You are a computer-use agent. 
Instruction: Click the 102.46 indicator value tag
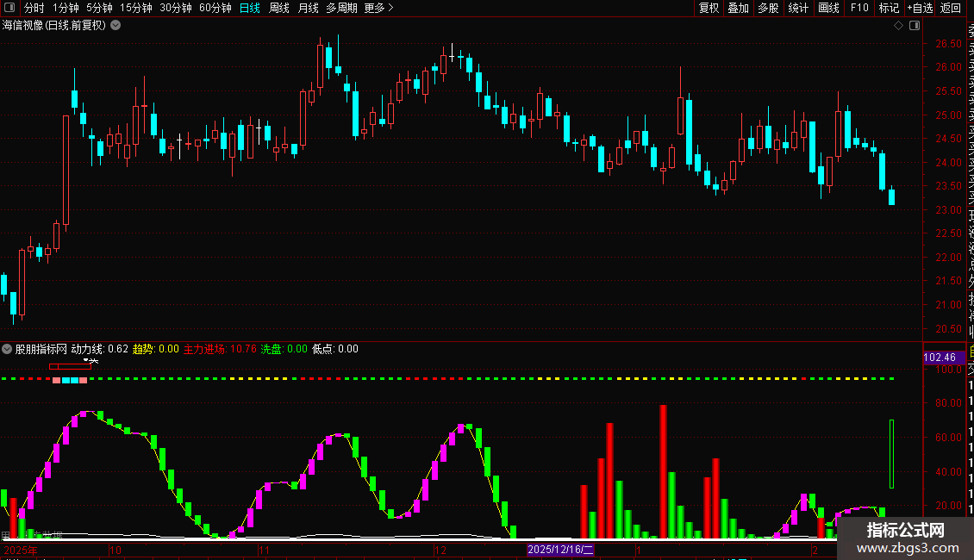pos(944,357)
